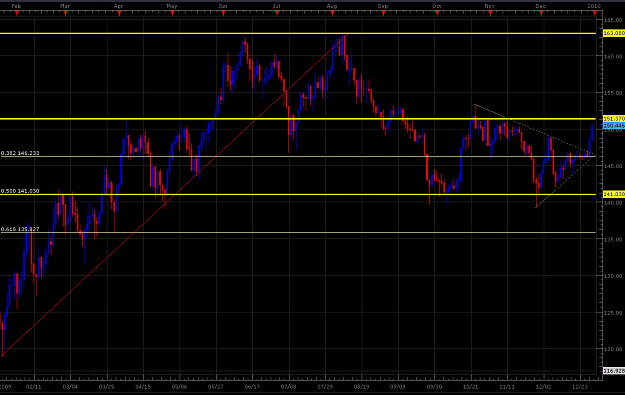Click the 07/29 date axis label
Image resolution: width=625 pixels, height=395 pixels.
coord(325,387)
